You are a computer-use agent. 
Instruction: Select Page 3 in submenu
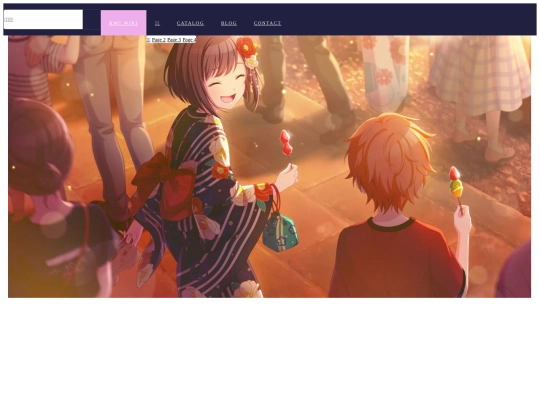coord(174,40)
